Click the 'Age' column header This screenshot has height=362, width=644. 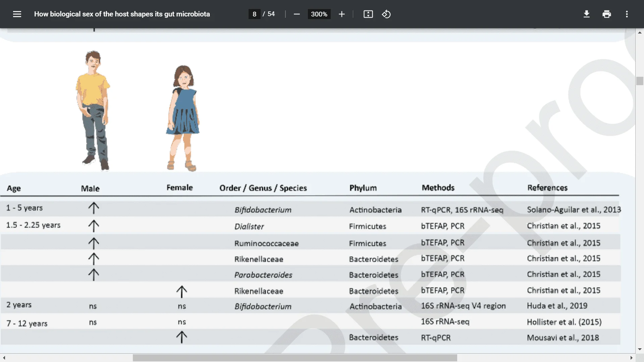click(14, 188)
